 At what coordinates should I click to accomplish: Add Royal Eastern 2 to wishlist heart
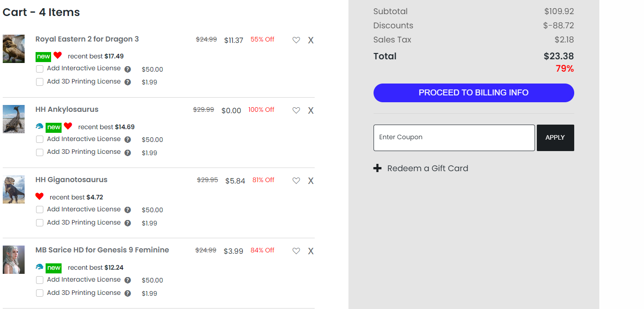296,40
